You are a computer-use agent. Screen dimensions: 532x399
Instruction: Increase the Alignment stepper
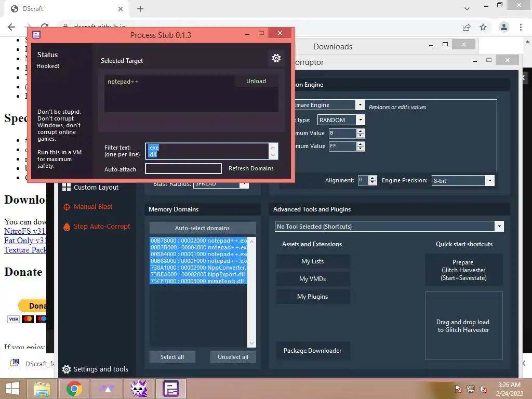click(373, 178)
